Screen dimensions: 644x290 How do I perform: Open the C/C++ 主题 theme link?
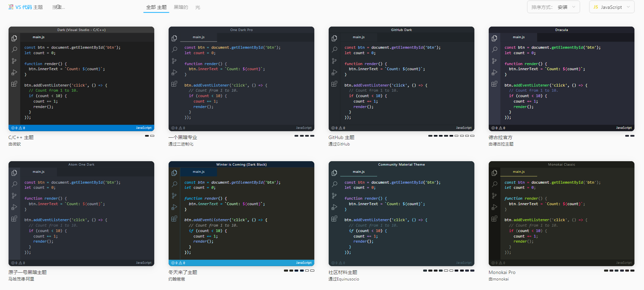point(21,137)
